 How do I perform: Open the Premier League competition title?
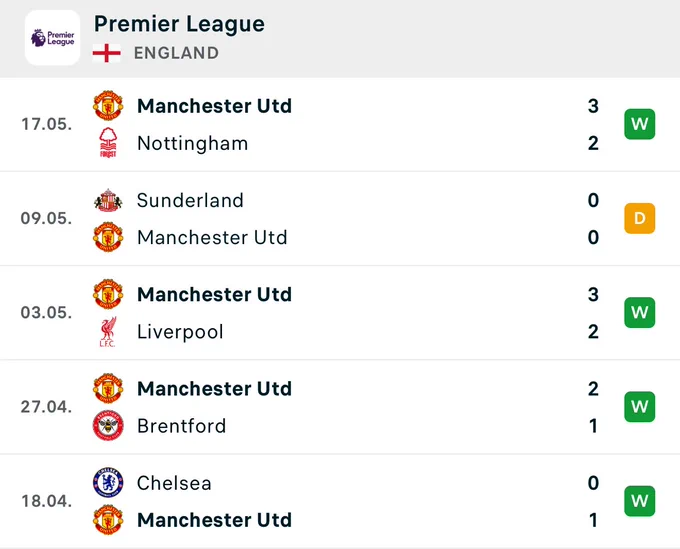(179, 24)
